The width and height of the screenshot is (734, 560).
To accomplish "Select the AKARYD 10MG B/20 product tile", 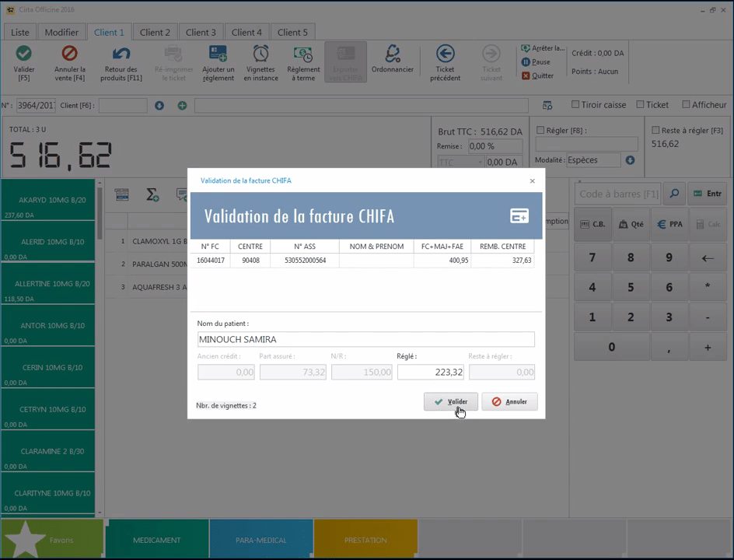I will click(x=47, y=200).
